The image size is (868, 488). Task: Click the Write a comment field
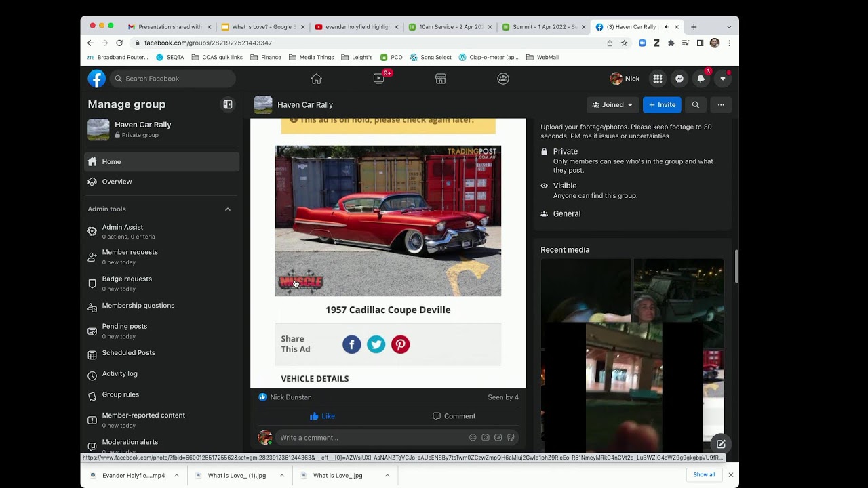tap(372, 438)
